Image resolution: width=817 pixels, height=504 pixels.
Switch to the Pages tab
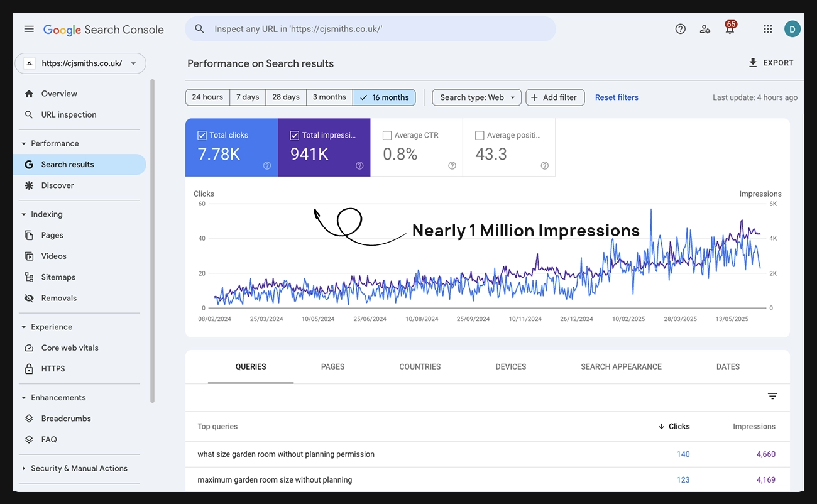(332, 366)
